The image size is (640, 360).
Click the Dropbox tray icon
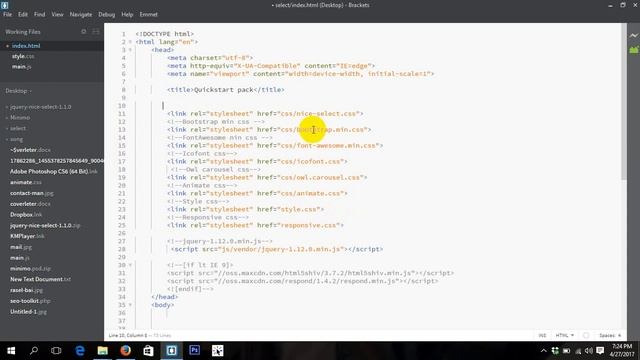click(x=555, y=351)
